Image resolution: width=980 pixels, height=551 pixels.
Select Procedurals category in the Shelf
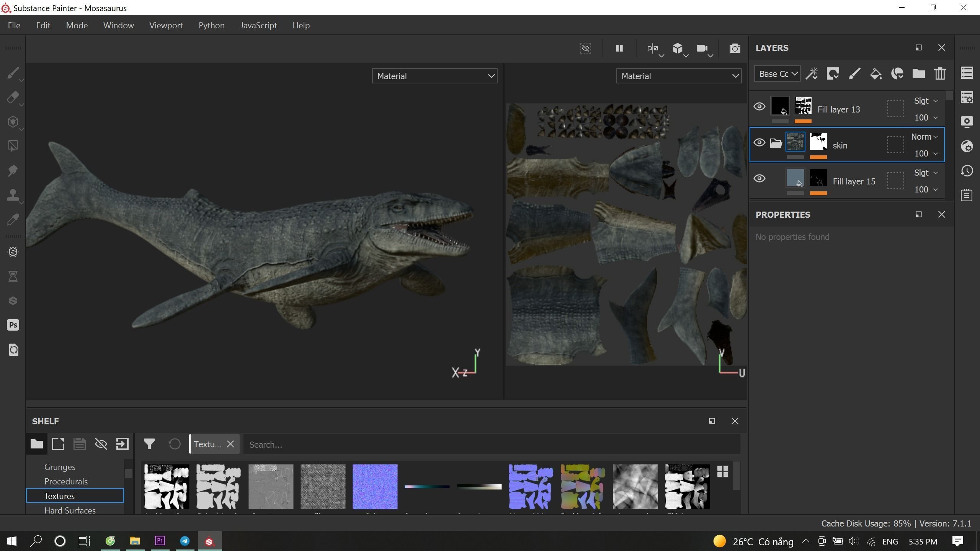66,481
